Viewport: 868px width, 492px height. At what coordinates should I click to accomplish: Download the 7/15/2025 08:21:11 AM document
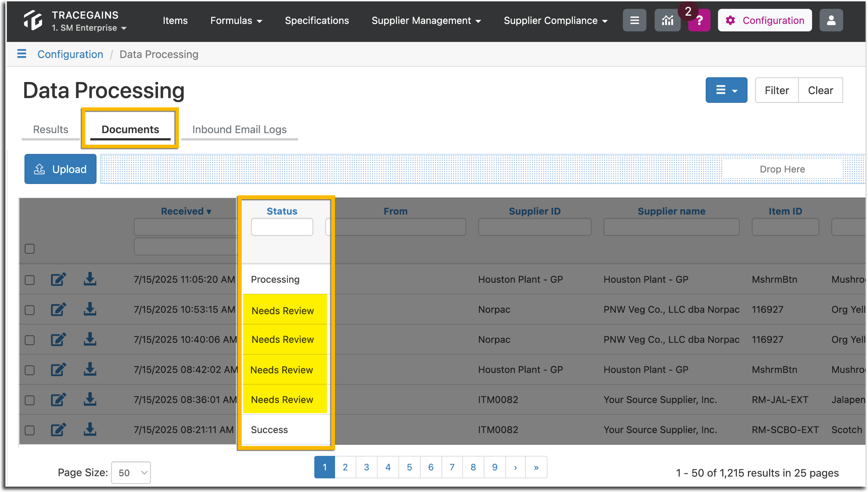(90, 429)
